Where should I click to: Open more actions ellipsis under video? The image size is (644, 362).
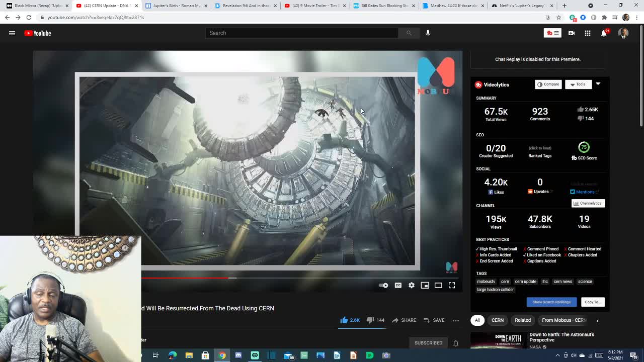pos(456,320)
